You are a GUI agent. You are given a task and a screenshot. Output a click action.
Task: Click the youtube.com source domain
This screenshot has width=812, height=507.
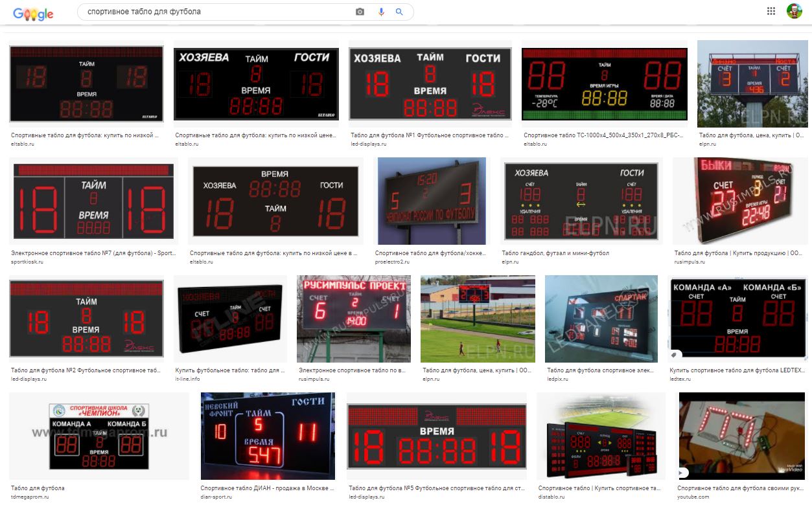point(693,497)
